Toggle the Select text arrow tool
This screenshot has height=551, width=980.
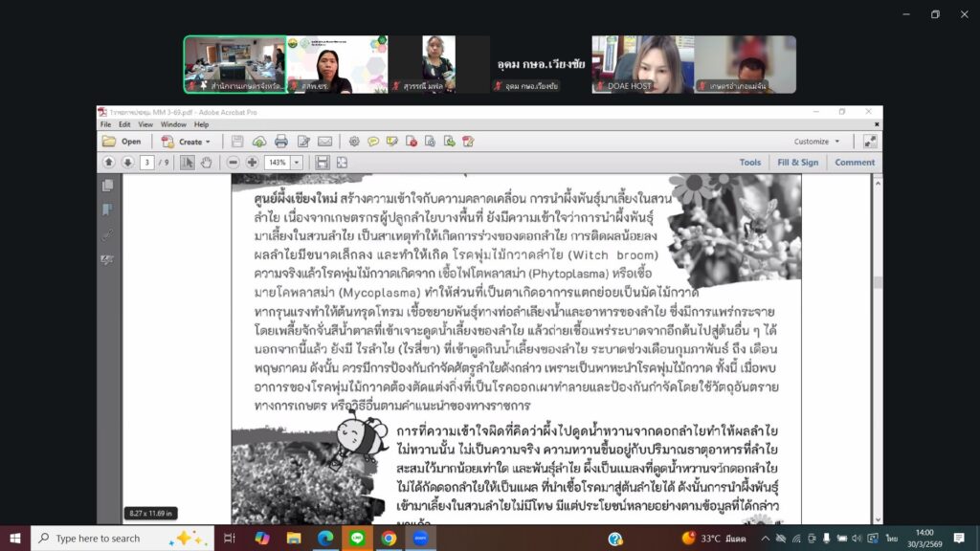[x=188, y=163]
